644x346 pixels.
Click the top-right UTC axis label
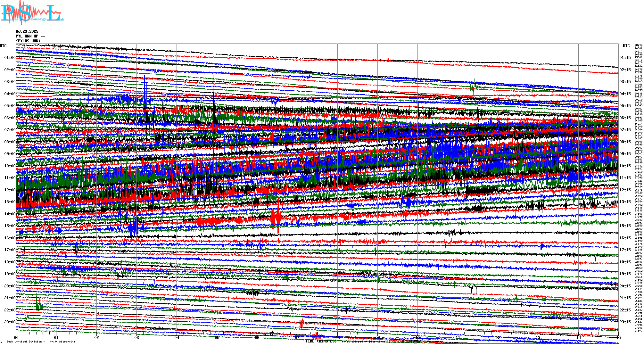click(626, 46)
